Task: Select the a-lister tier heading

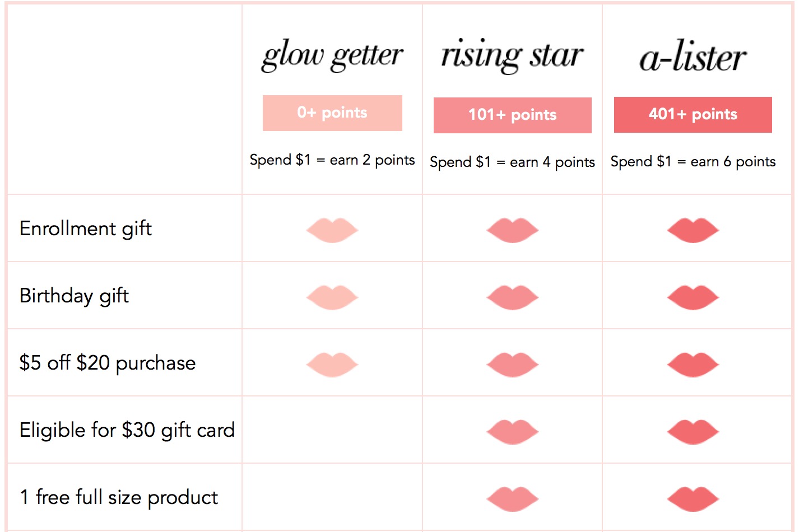Action: (693, 57)
